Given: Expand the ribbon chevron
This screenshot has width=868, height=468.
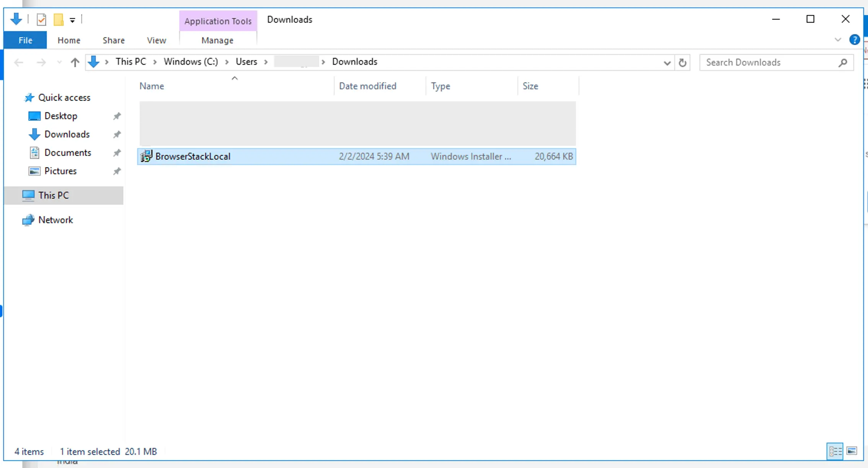Looking at the screenshot, I should click(838, 40).
